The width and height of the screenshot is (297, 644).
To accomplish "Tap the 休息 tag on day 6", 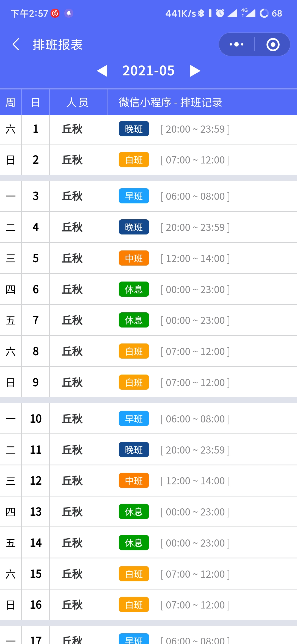I will [x=134, y=289].
